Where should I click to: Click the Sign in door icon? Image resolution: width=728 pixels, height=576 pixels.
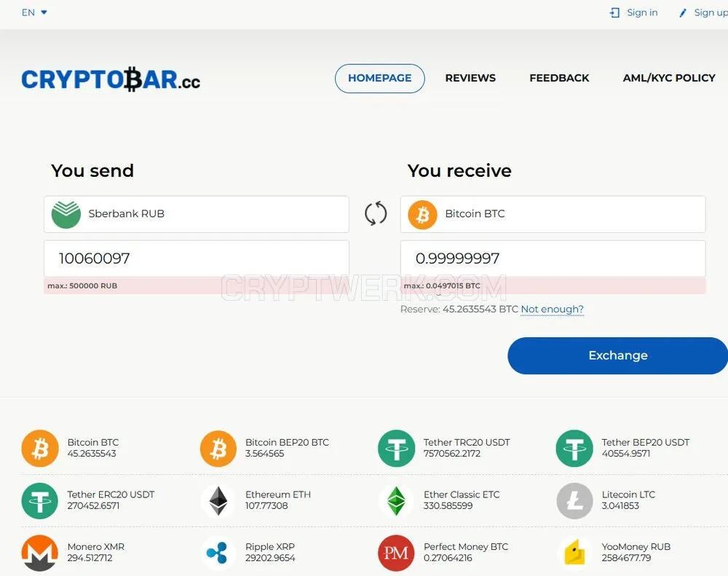click(614, 13)
